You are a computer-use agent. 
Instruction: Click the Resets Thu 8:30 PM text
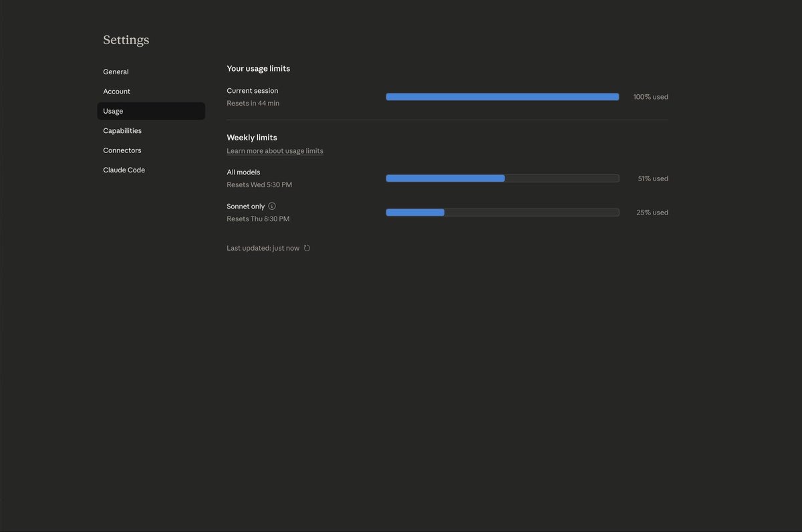(258, 219)
